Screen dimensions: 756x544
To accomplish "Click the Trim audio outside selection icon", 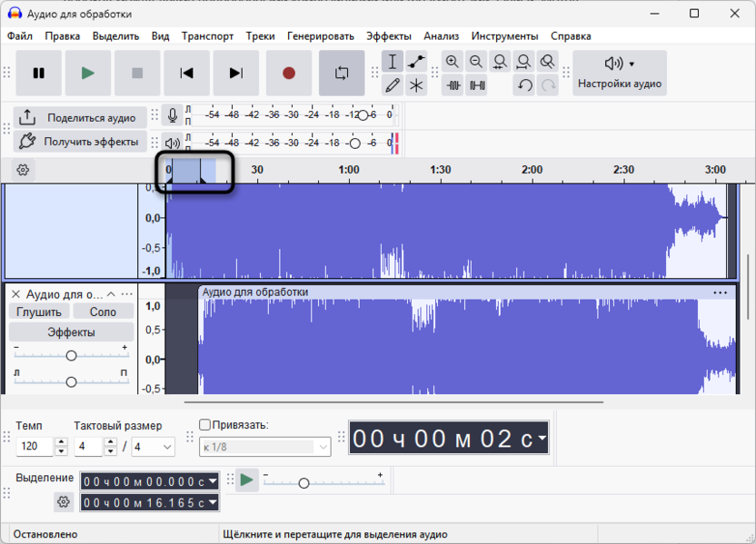I will (x=453, y=85).
